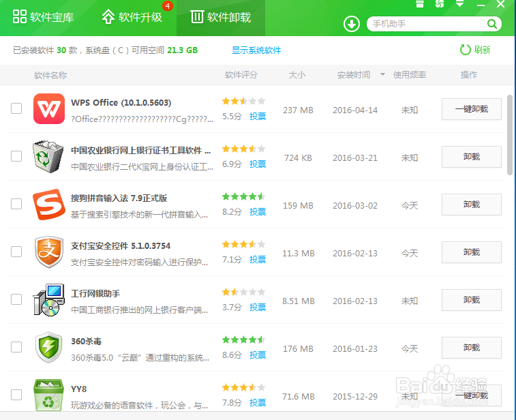Open 搜狗拼音输入法 7.9正式版 entry title
This screenshot has width=516, height=420.
click(x=119, y=198)
